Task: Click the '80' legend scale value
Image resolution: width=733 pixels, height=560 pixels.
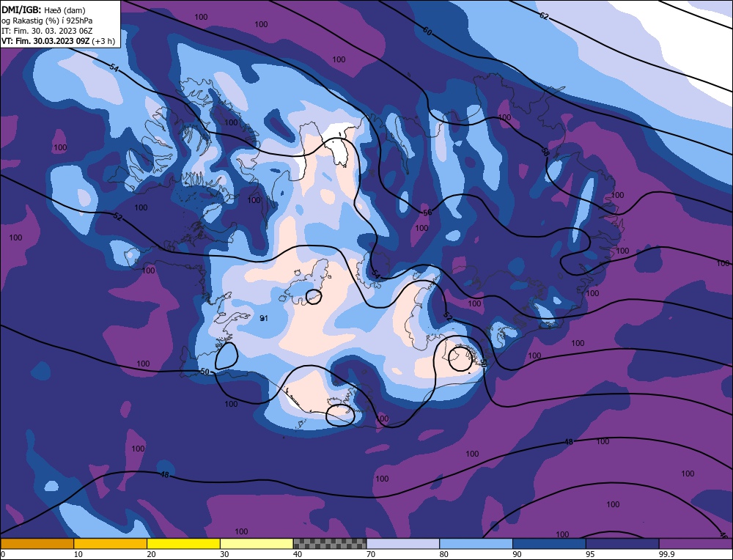Action: pyautogui.click(x=444, y=554)
